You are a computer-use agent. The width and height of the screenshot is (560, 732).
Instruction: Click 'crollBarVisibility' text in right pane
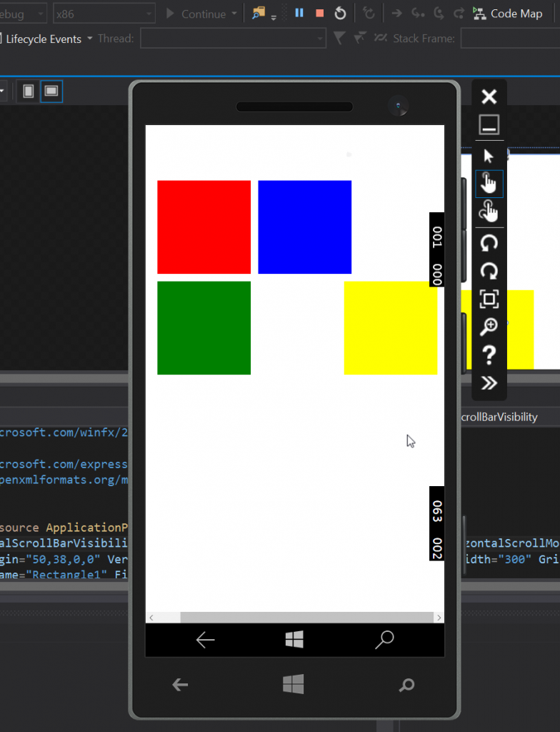pyautogui.click(x=499, y=417)
